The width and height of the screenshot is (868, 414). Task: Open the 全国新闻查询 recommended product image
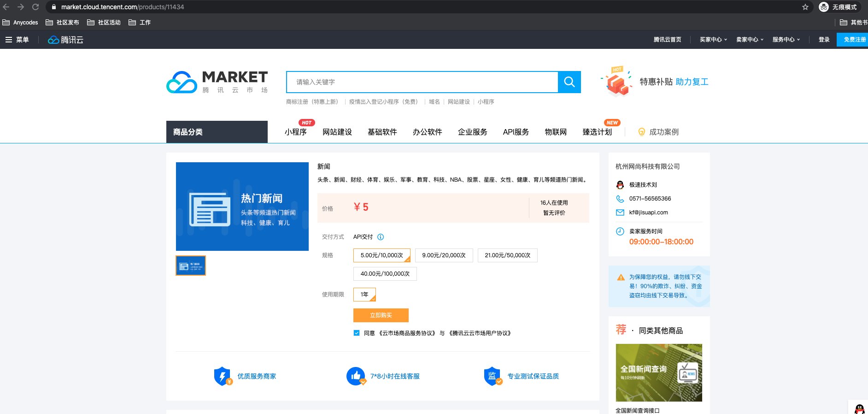[659, 373]
